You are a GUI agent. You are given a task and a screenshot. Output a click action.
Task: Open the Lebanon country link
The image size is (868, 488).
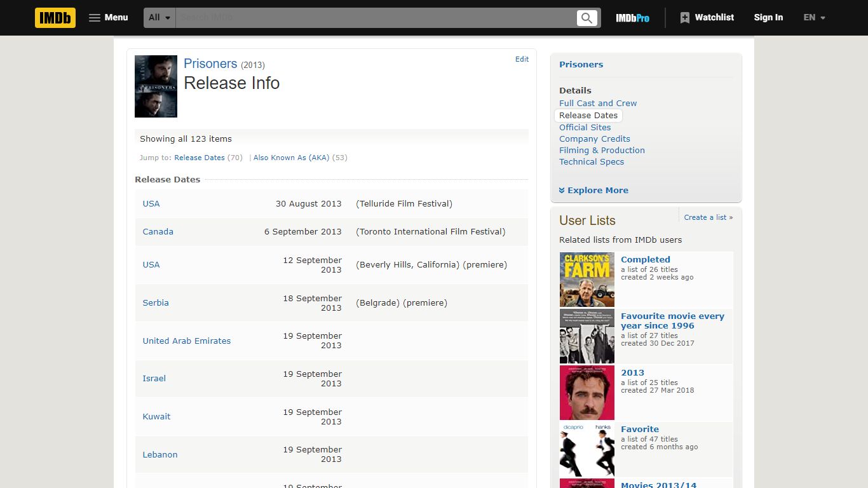click(x=160, y=455)
